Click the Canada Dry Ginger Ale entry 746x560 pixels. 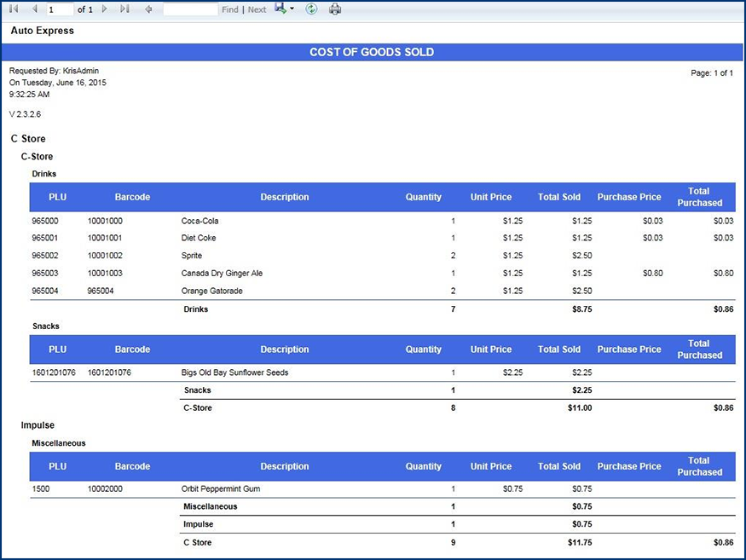coord(223,274)
